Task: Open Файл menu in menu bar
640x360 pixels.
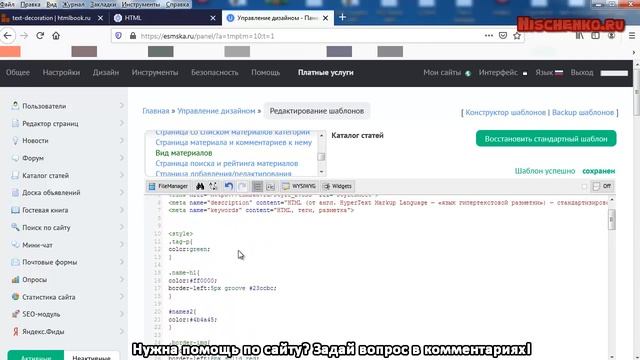Action: 7,4
